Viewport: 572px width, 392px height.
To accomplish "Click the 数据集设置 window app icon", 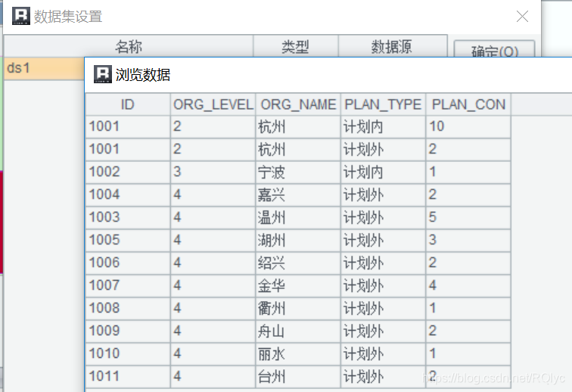I will pos(21,16).
